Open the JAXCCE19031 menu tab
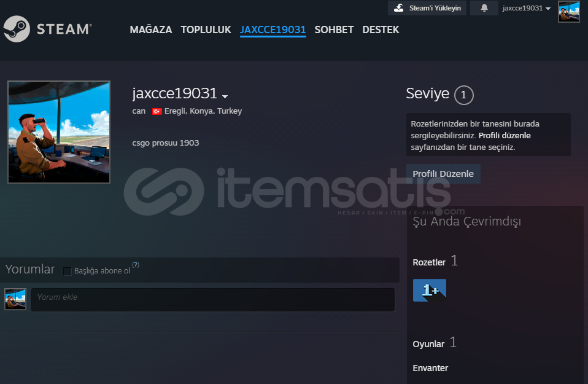The width and height of the screenshot is (588, 384). [x=273, y=30]
